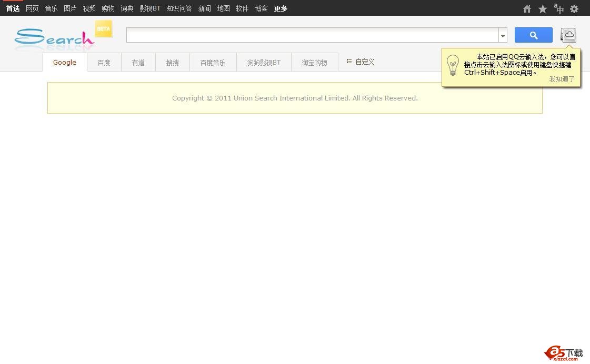
Task: Open the 自定义 customize list
Action: click(361, 62)
